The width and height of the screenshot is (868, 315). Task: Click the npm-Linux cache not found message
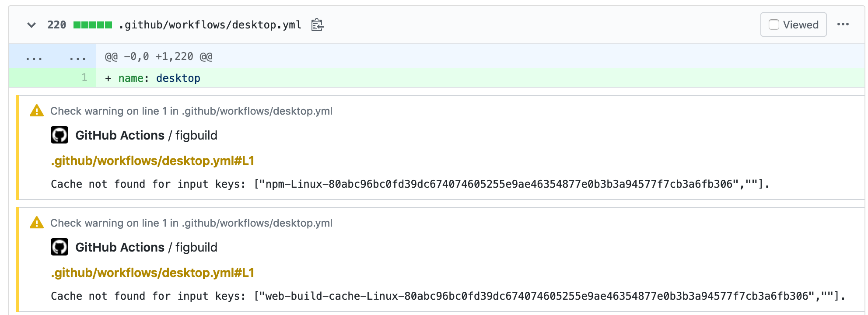(x=410, y=184)
